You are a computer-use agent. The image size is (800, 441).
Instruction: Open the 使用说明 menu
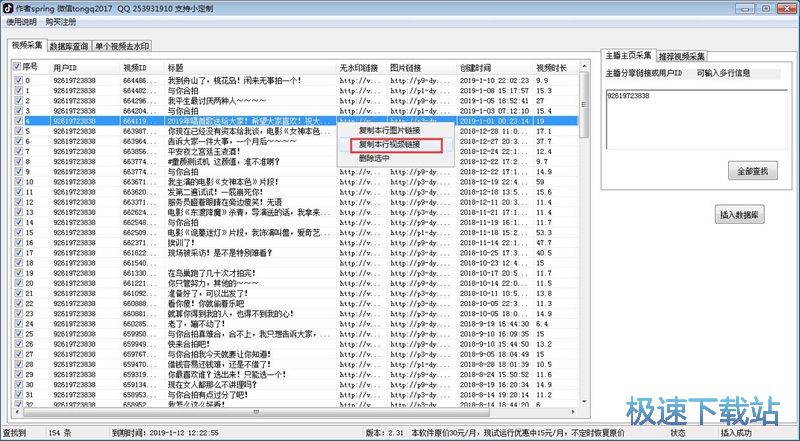click(x=21, y=22)
